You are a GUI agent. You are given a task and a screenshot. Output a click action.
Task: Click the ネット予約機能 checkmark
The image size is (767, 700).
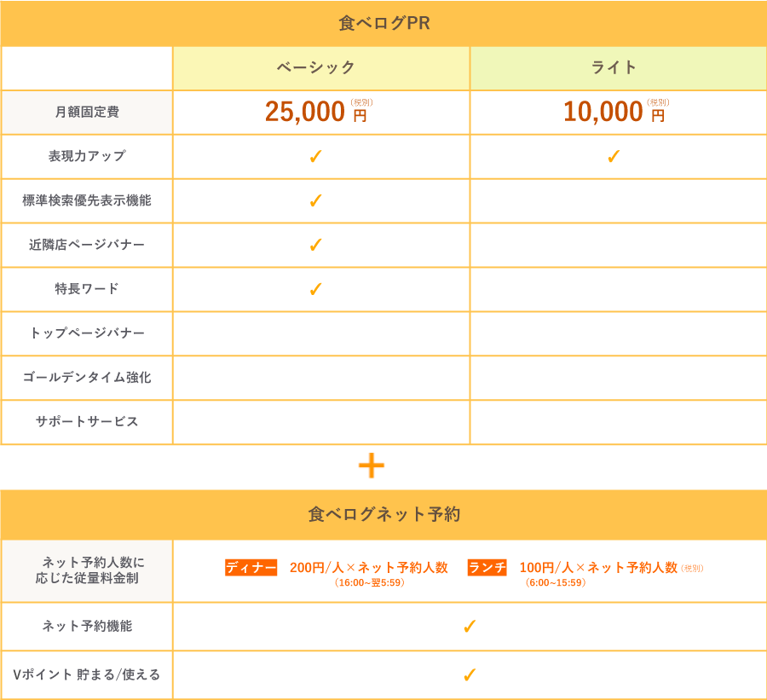470,626
